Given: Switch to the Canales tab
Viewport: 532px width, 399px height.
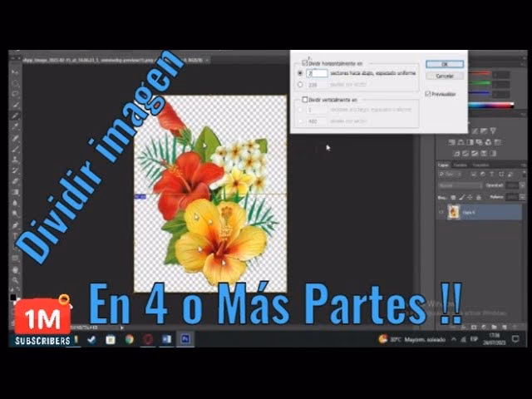Looking at the screenshot, I should (x=461, y=165).
